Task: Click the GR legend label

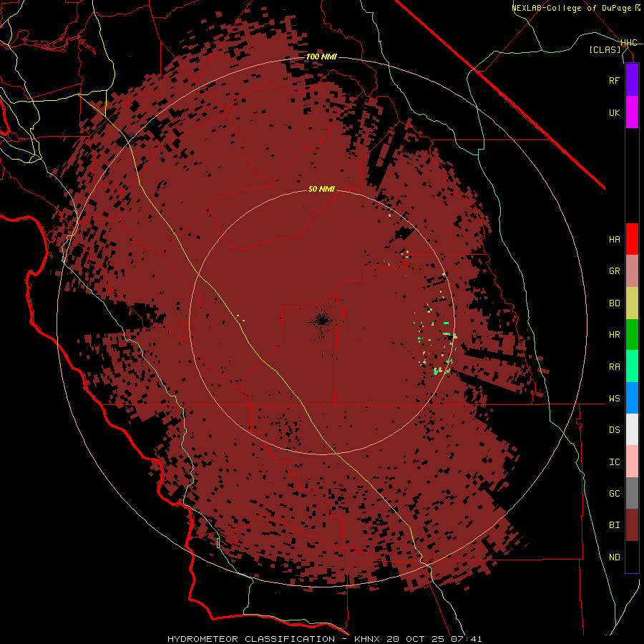Action: [614, 271]
